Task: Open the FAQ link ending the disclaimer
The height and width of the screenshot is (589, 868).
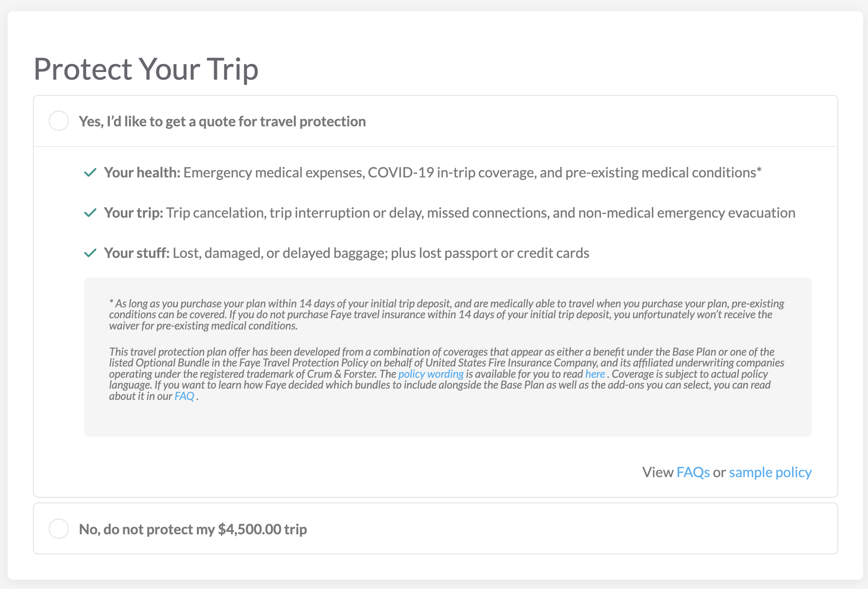Action: (184, 396)
